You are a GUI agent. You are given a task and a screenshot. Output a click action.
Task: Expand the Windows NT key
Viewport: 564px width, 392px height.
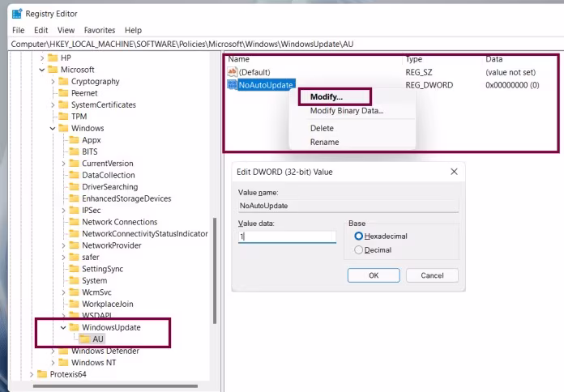click(53, 363)
